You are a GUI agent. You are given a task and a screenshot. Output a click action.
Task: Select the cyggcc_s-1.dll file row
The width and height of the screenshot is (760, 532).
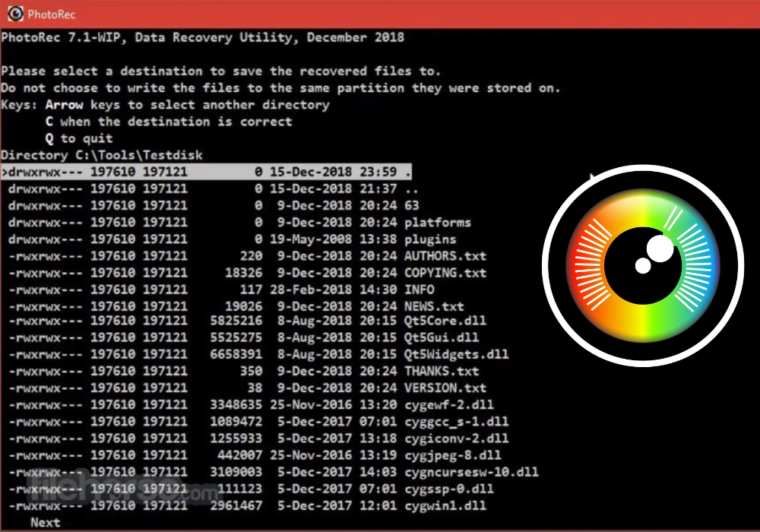(x=258, y=422)
